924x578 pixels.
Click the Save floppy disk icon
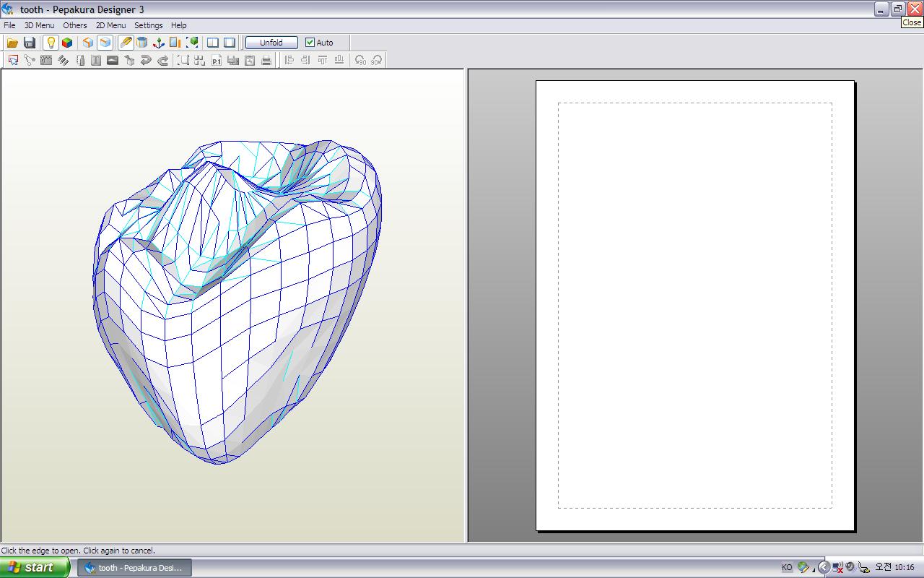[x=30, y=43]
